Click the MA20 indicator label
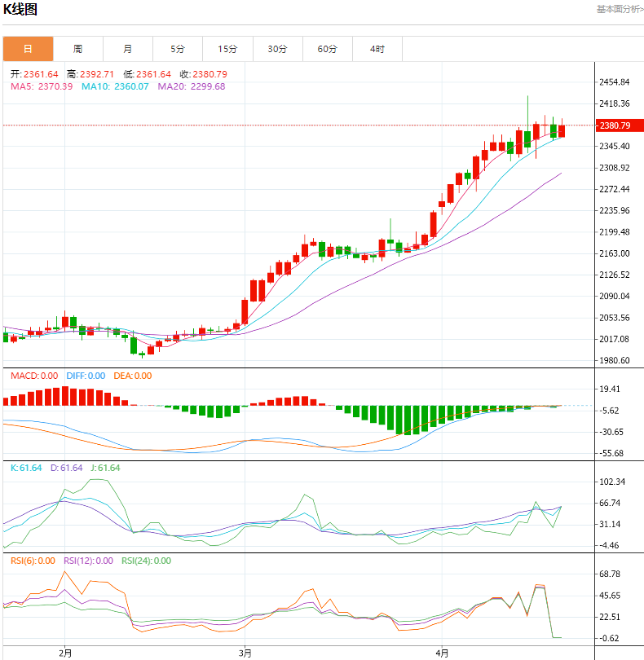The height and width of the screenshot is (660, 644). (192, 86)
